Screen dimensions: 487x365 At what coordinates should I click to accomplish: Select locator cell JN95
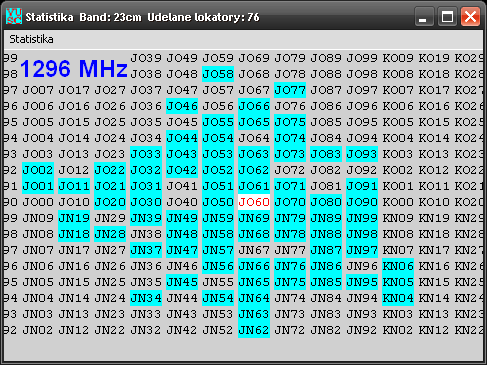[x=362, y=282]
